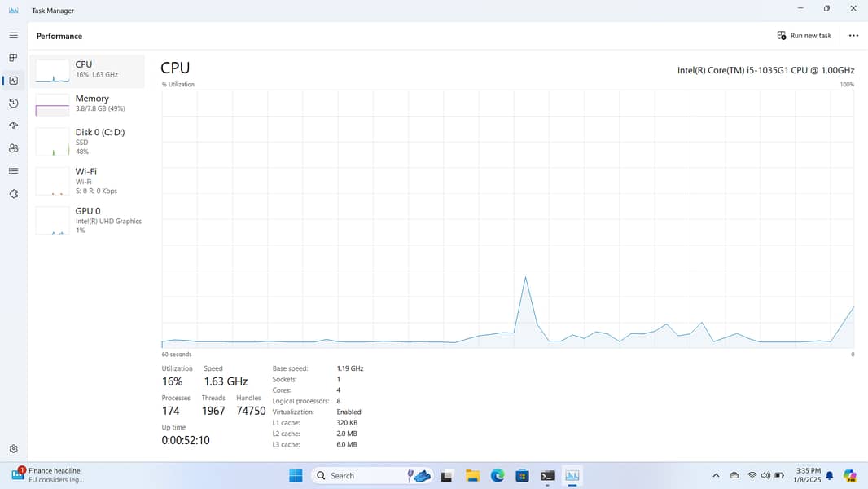
Task: Open Microsoft Edge from the taskbar
Action: coord(498,476)
